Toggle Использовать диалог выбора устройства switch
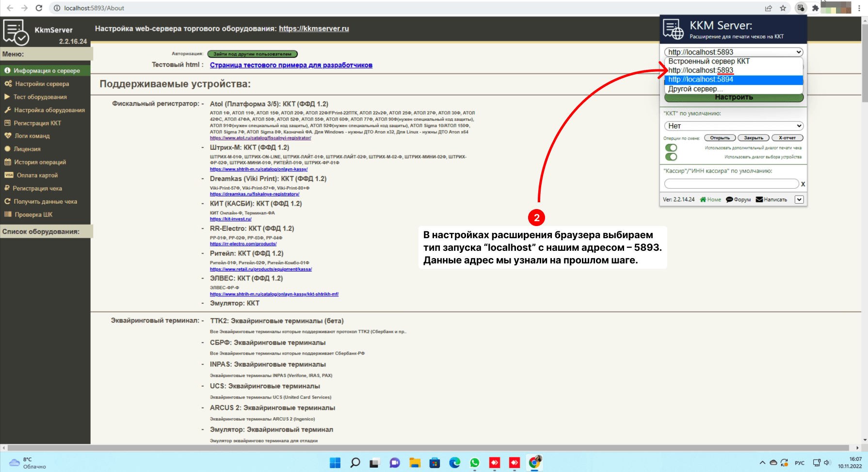 [x=671, y=157]
